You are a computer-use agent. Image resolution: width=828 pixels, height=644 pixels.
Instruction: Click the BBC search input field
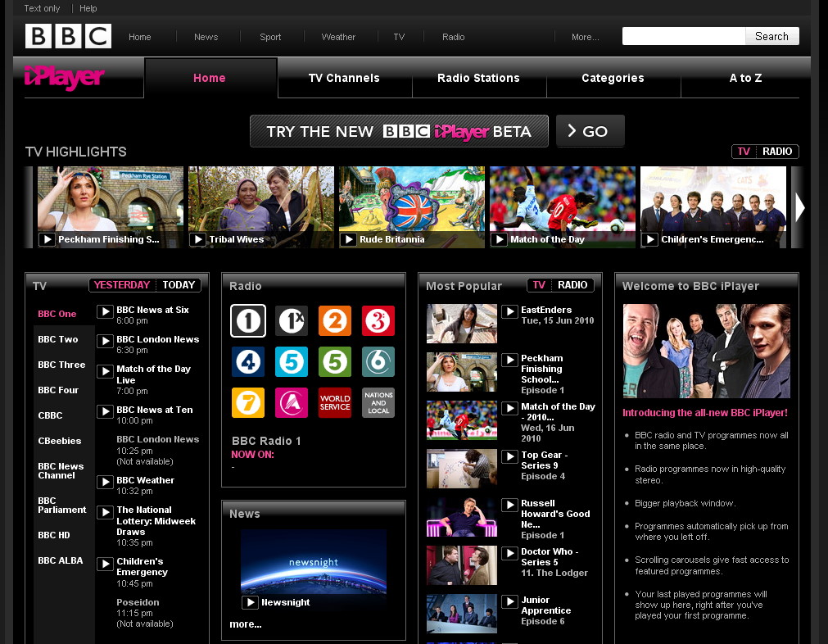[x=684, y=36]
